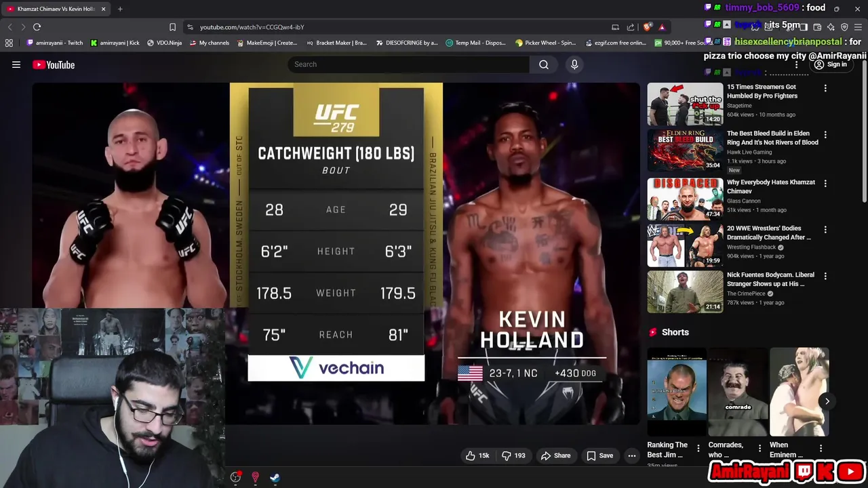Open the Brave Wallet icon

click(817, 27)
